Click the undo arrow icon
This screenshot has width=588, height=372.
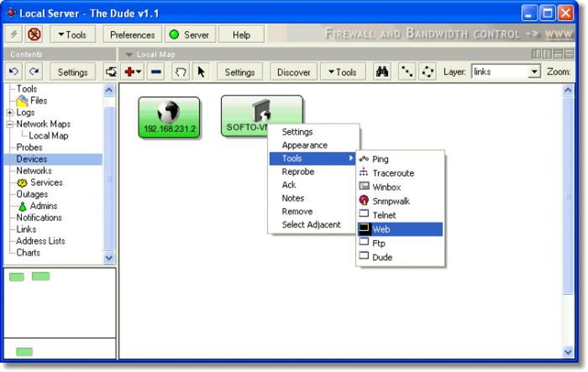(13, 71)
